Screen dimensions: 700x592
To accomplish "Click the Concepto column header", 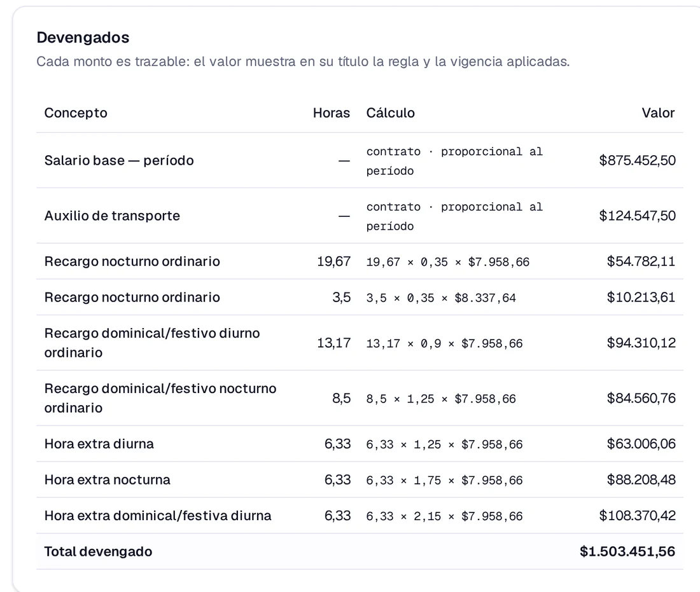I will [x=76, y=113].
